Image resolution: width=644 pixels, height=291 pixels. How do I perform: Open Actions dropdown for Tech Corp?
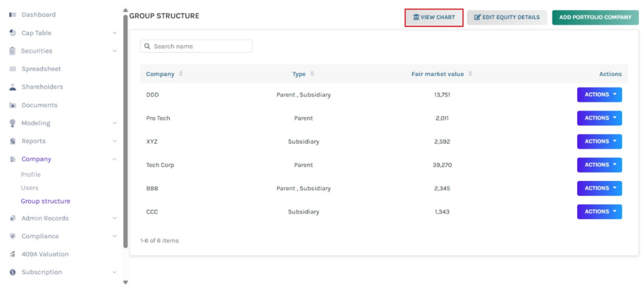[599, 165]
